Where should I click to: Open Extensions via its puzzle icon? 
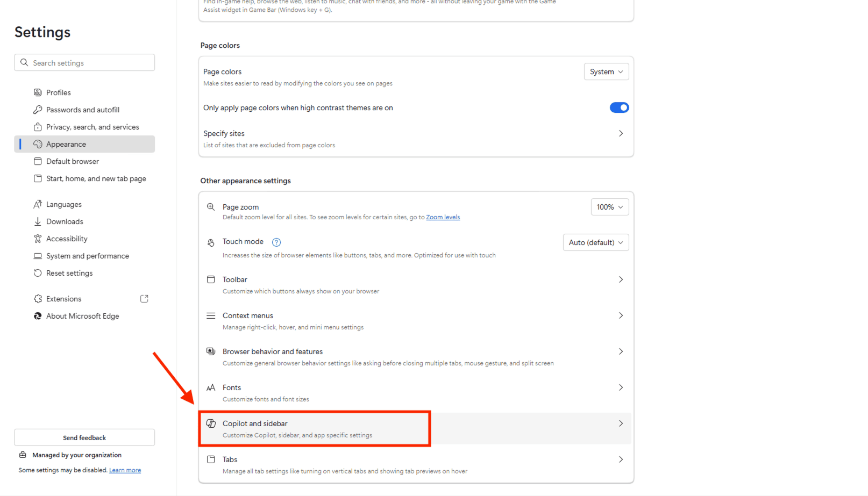pos(37,298)
